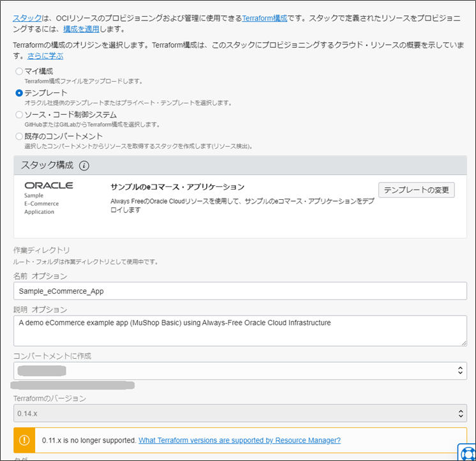Click into the 説明 description textarea
Viewport: 476px width, 461px height.
click(x=239, y=331)
